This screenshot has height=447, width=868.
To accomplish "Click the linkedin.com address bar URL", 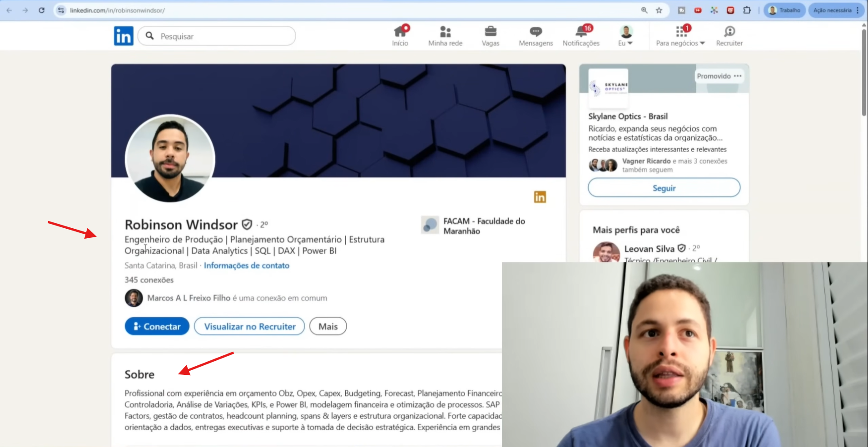I will click(x=117, y=10).
